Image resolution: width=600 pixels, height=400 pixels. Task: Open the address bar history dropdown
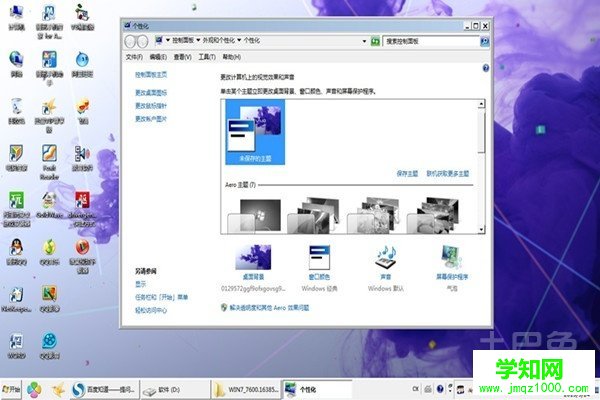(x=364, y=41)
